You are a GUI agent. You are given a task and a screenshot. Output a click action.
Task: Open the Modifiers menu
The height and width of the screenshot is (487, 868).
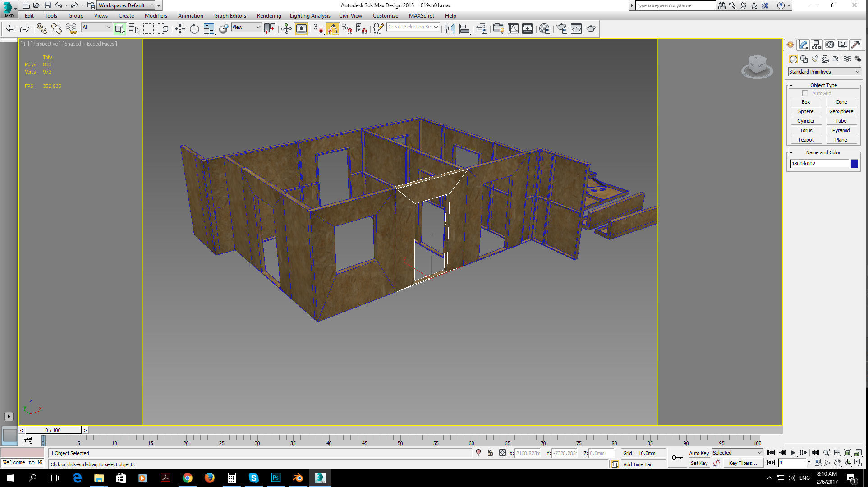click(156, 16)
